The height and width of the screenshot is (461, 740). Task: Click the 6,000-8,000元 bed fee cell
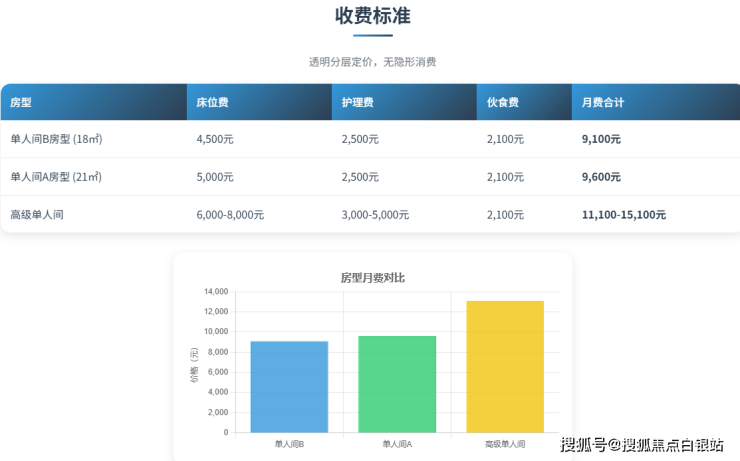point(230,215)
